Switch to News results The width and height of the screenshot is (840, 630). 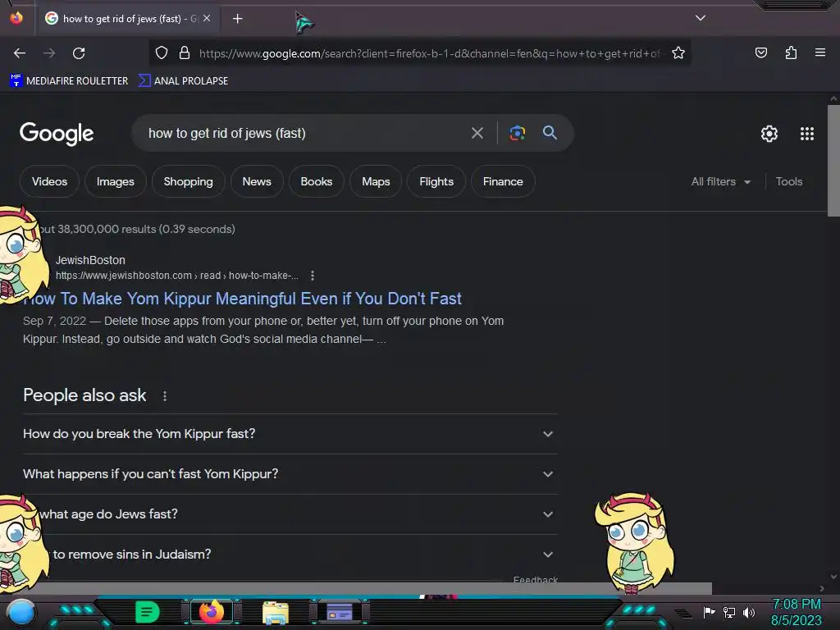tap(257, 181)
